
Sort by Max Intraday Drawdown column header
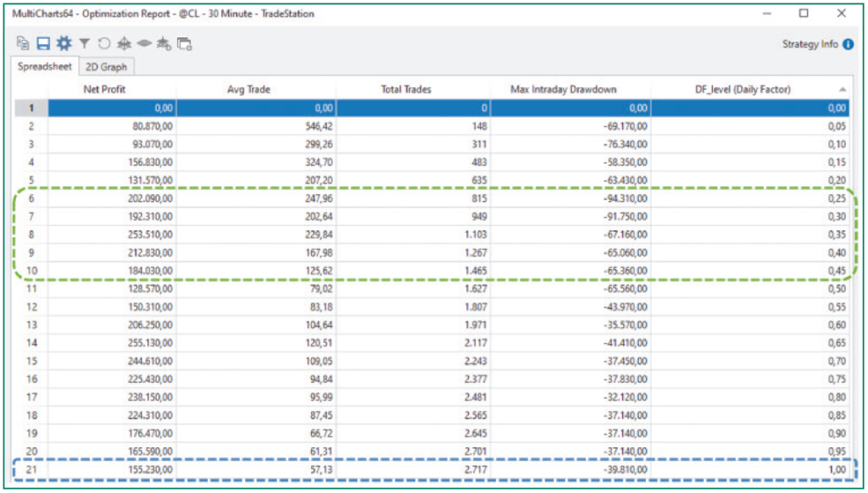tap(563, 89)
